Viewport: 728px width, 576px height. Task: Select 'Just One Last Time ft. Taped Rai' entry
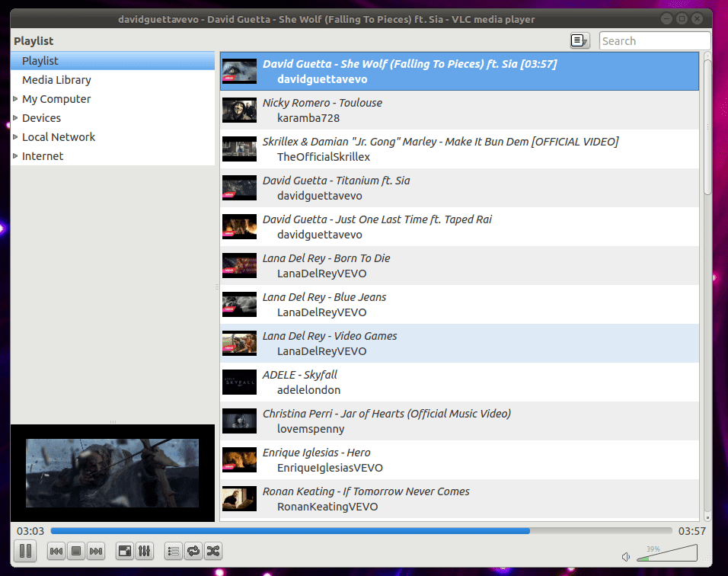point(460,227)
